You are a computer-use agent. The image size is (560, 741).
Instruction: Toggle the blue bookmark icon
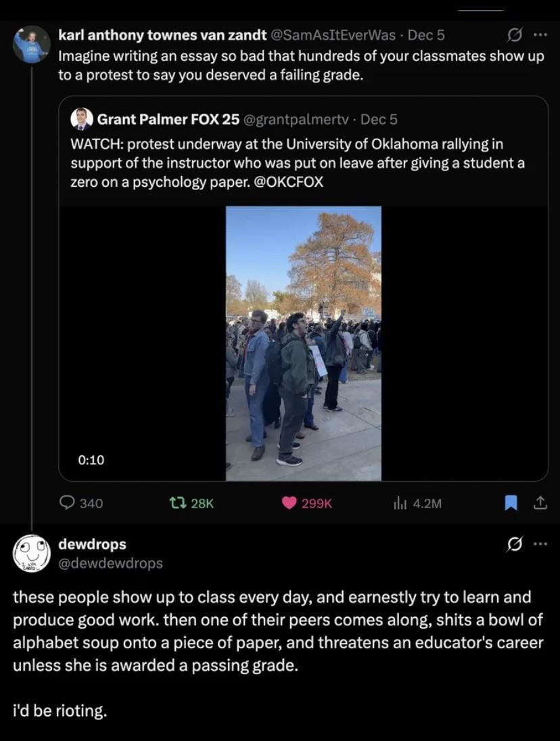(511, 502)
